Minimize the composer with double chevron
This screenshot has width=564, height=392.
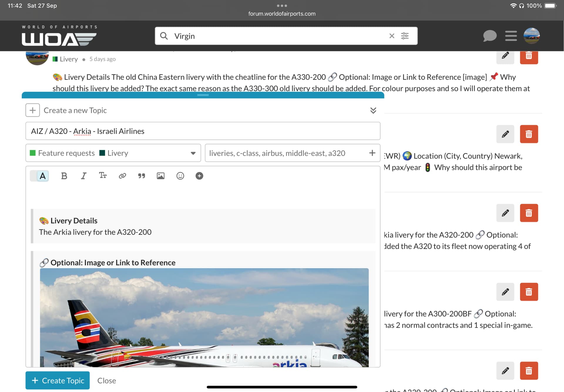(373, 110)
